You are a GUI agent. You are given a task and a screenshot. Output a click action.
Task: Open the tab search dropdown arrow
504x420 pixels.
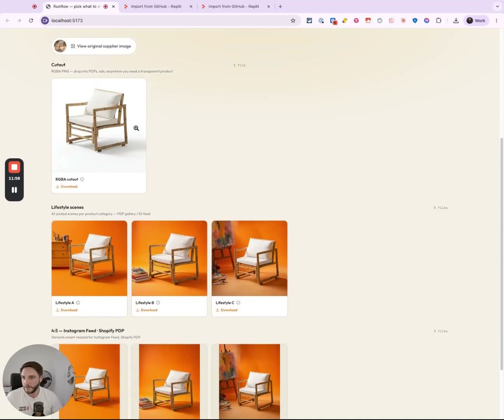click(x=497, y=6)
